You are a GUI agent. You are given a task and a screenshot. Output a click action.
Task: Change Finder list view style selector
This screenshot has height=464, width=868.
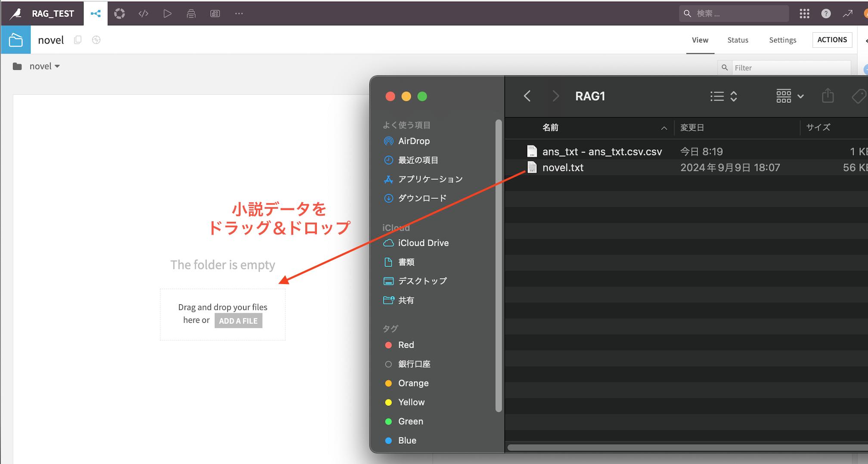point(724,96)
